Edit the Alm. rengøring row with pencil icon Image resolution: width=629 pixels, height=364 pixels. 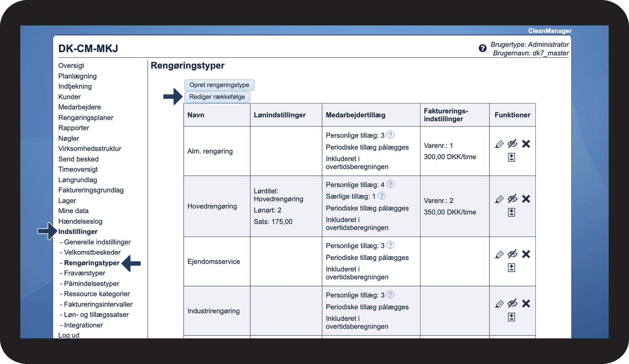pyautogui.click(x=499, y=144)
